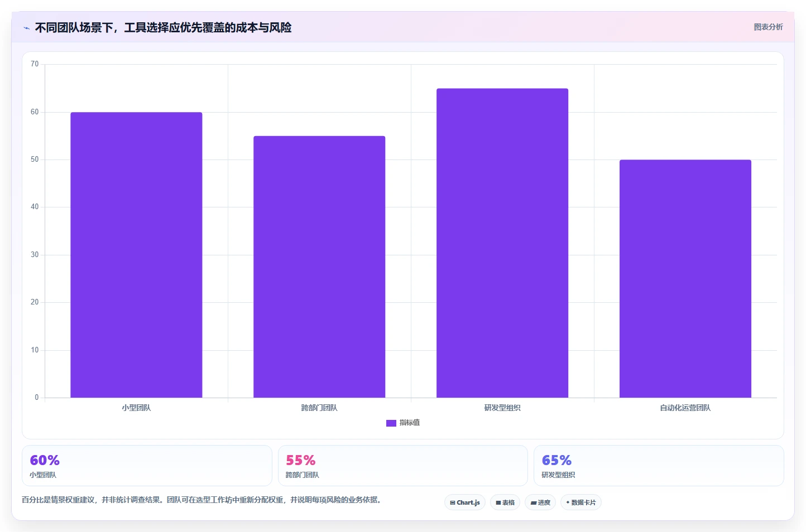Image resolution: width=806 pixels, height=532 pixels.
Task: Click the chart title about 成本与风险
Action: (163, 27)
